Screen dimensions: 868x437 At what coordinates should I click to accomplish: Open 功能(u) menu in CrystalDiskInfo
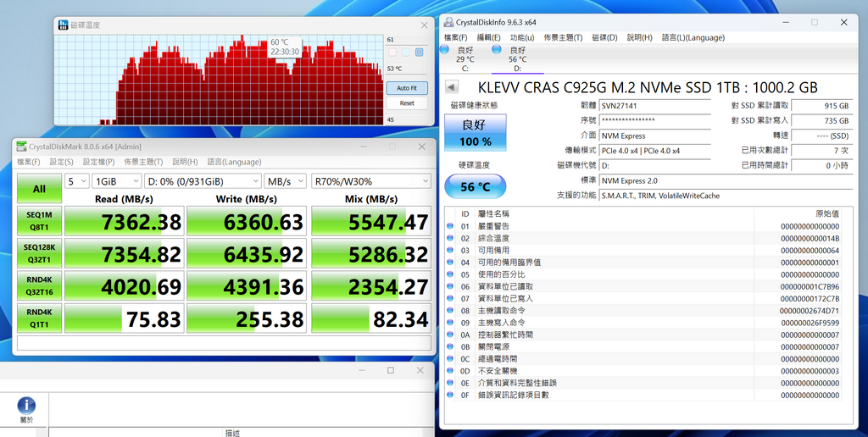pos(522,37)
